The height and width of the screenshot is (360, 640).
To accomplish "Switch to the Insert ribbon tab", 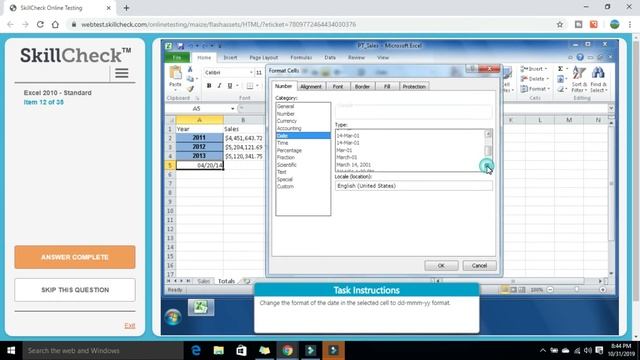I will coord(230,58).
